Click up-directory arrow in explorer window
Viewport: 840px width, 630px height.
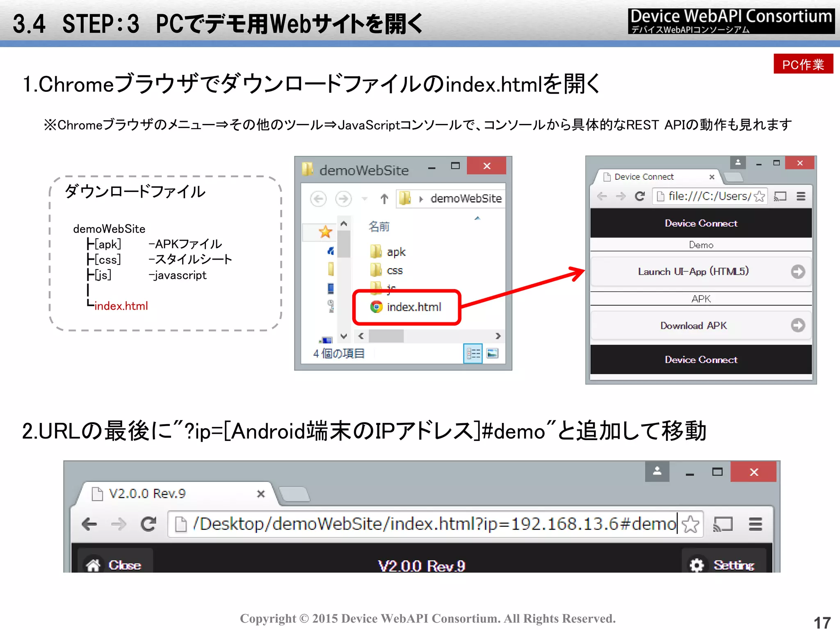tap(384, 199)
